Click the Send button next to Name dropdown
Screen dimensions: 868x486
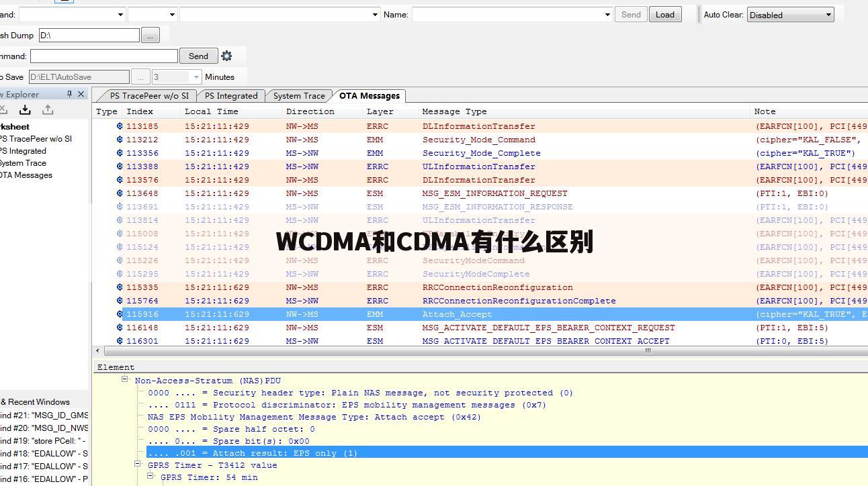tap(631, 14)
